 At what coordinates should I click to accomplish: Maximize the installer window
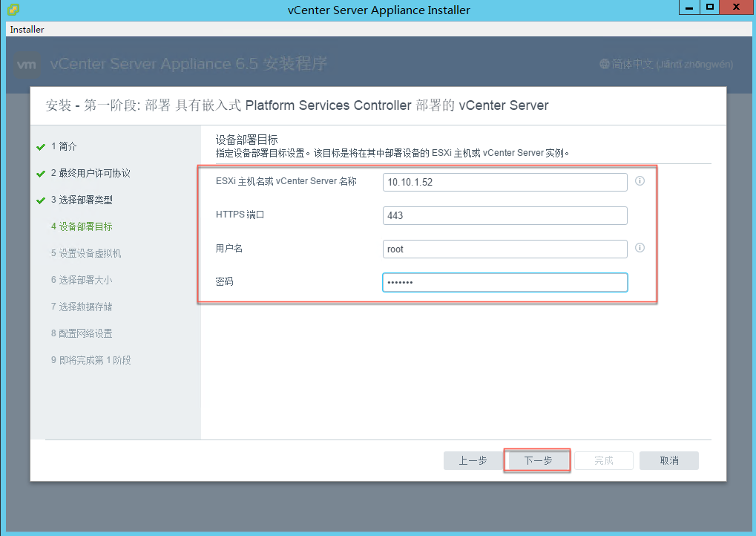click(710, 7)
